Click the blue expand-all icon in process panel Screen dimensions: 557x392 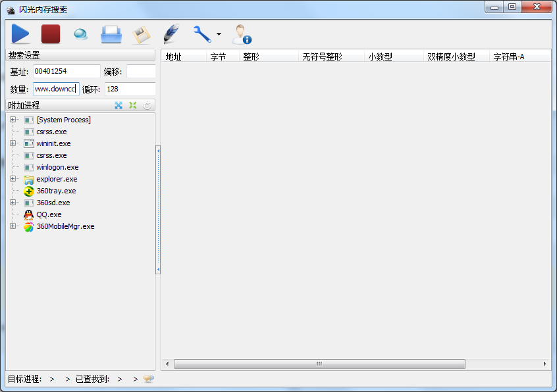(119, 105)
